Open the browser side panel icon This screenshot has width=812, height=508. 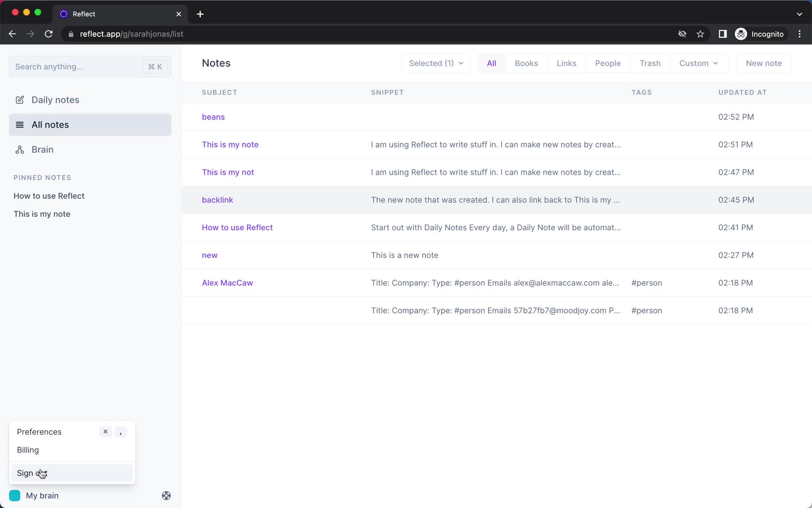click(723, 34)
